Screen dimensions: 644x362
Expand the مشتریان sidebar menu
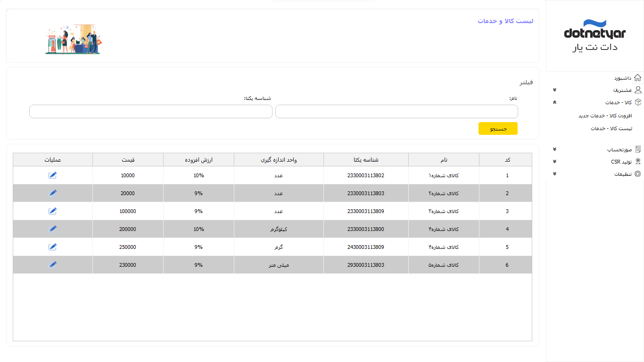pyautogui.click(x=554, y=90)
